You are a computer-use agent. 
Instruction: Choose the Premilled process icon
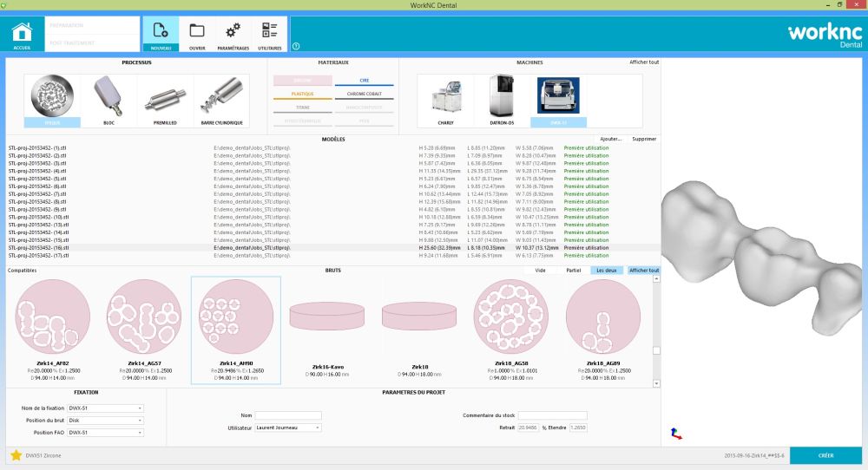pyautogui.click(x=165, y=101)
